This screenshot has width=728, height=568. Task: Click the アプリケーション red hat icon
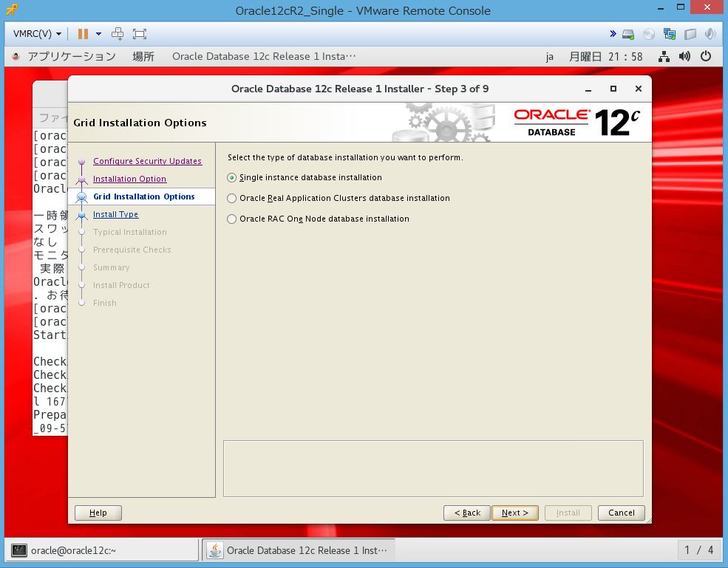click(16, 57)
